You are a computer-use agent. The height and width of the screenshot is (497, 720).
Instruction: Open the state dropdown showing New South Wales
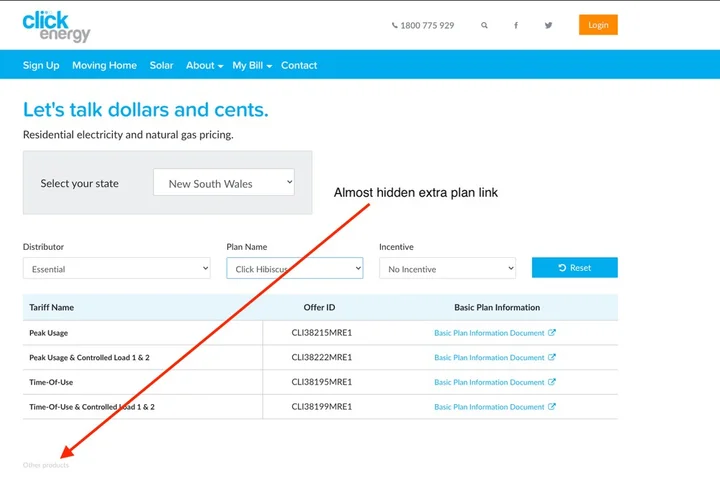click(224, 183)
